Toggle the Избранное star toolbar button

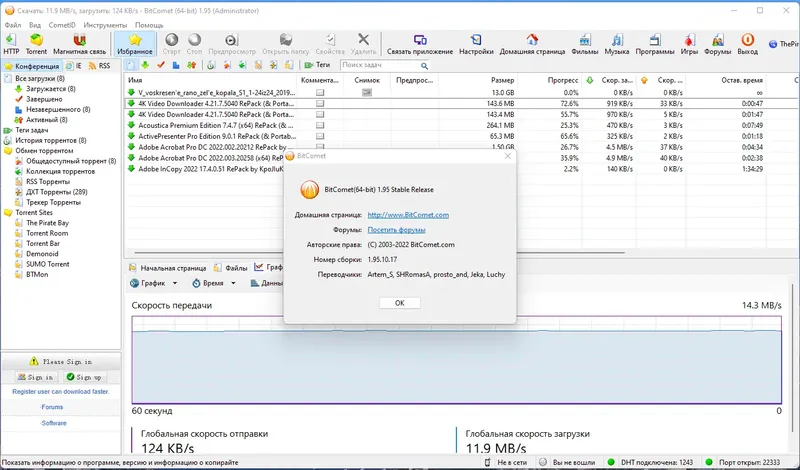click(135, 44)
